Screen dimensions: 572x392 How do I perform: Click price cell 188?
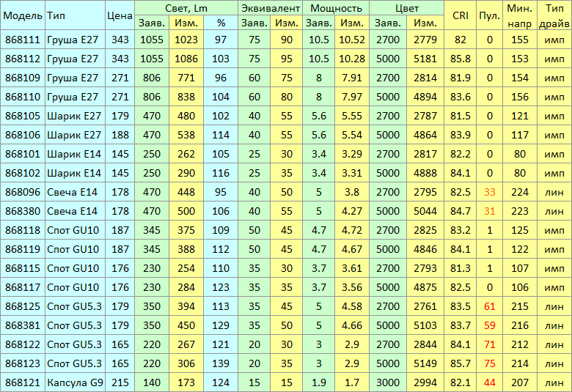pos(120,135)
